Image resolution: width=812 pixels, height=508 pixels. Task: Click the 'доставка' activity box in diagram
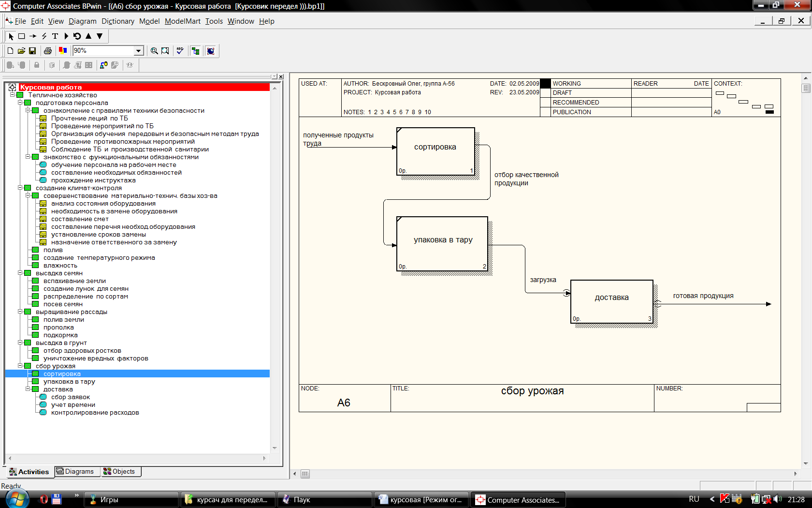click(611, 302)
